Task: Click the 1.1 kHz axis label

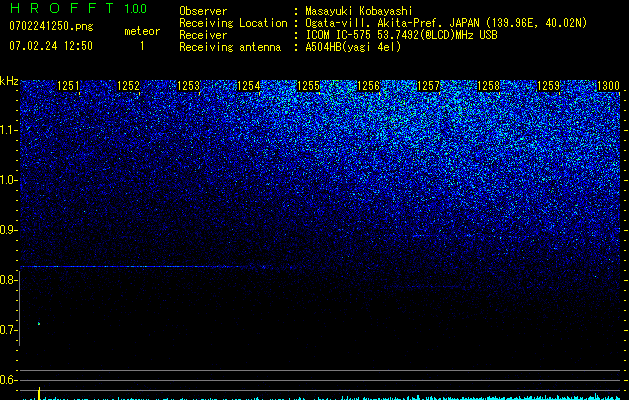Action: click(9, 130)
